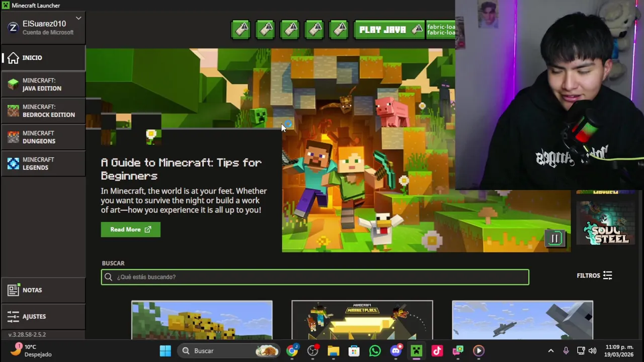Open the weather widget showing 10°C
The height and width of the screenshot is (362, 644).
coord(31,350)
